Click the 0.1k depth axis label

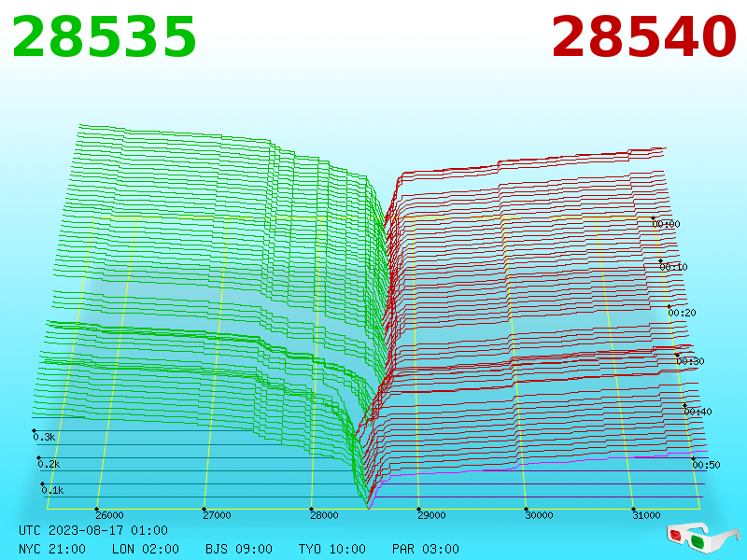(x=52, y=490)
